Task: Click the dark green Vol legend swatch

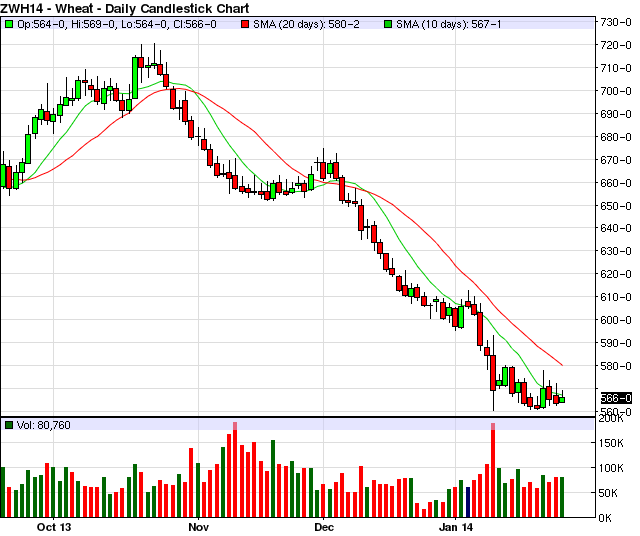Action: point(9,425)
